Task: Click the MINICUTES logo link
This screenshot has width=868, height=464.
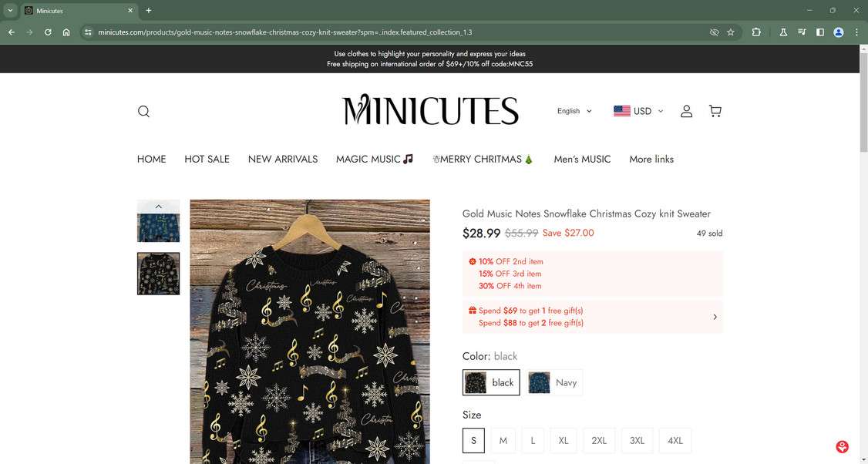Action: click(430, 111)
